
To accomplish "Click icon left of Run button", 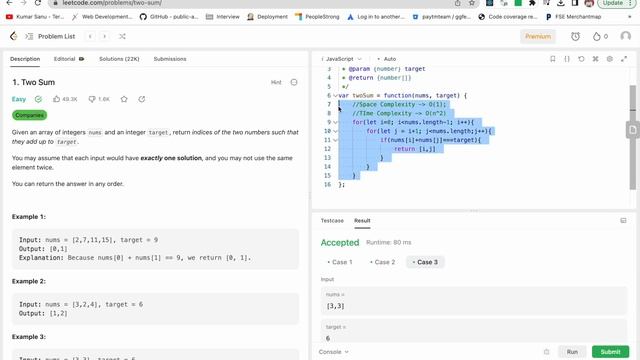I will coord(547,352).
